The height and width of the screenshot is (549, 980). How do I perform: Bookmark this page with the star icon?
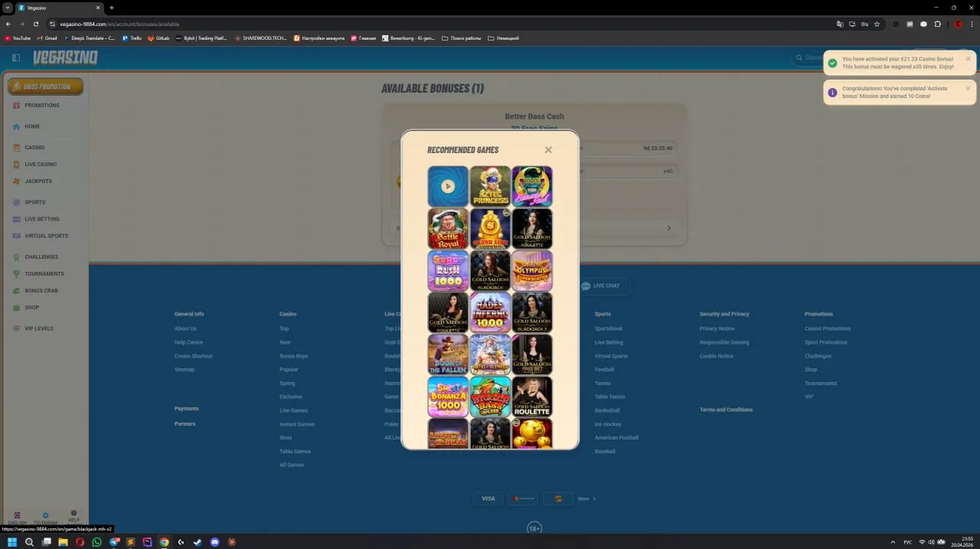pos(877,24)
